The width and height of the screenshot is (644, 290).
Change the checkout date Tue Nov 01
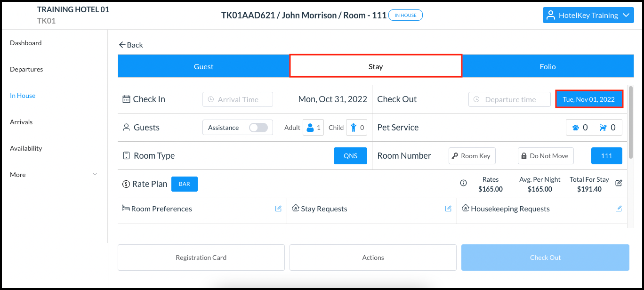(x=589, y=99)
